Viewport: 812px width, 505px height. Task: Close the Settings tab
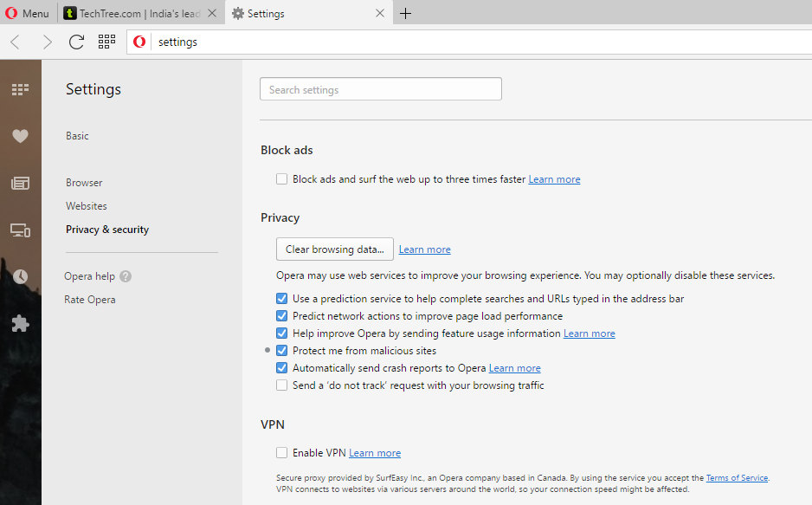click(x=379, y=14)
